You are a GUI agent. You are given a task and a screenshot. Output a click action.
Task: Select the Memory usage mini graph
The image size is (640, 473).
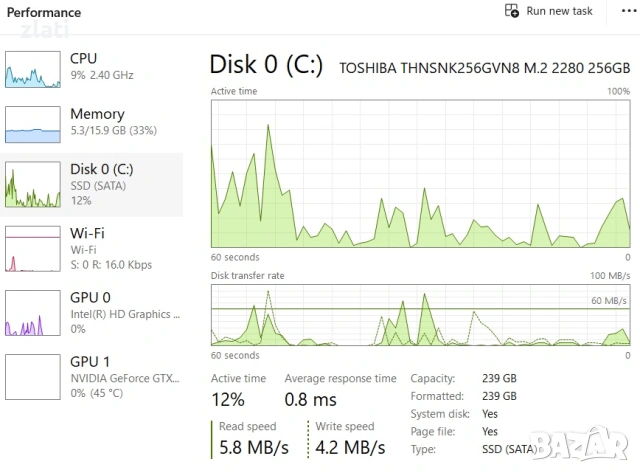point(33,122)
